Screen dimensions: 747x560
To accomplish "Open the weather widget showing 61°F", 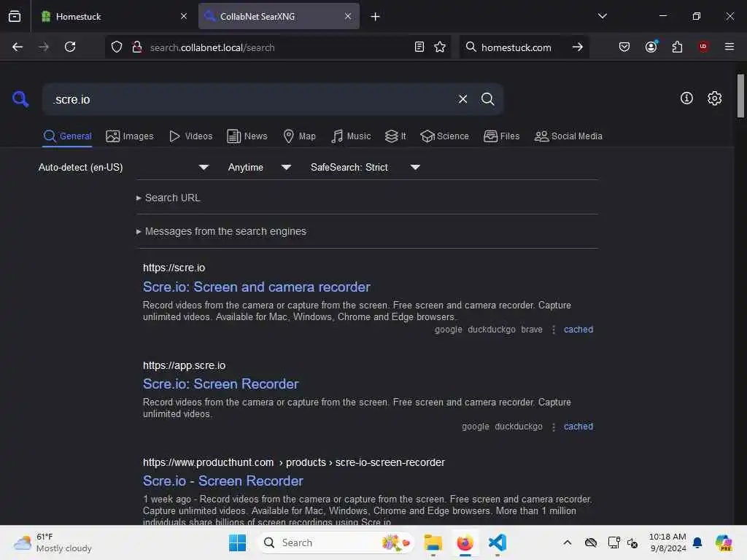I will 53,542.
